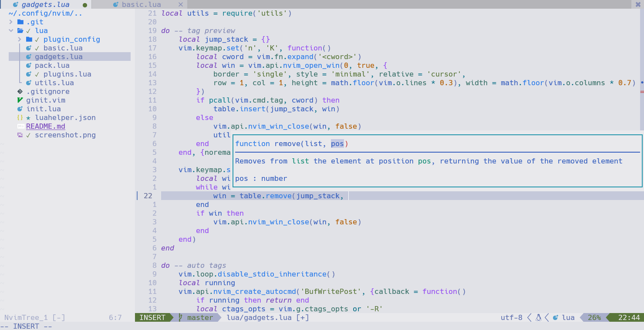Open pack.lua in the file tree
644x330 pixels.
click(x=52, y=65)
